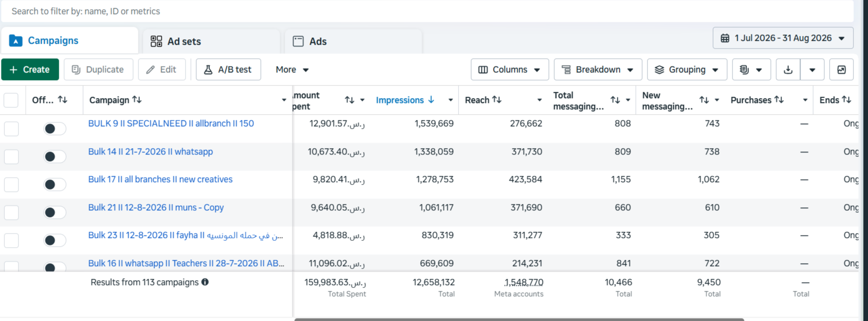The height and width of the screenshot is (321, 868).
Task: Open the Campaign column header options arrow
Action: click(x=284, y=100)
